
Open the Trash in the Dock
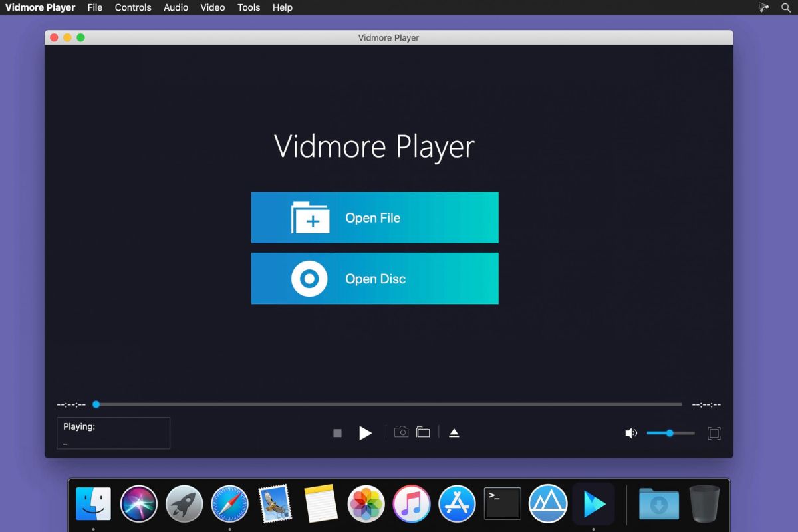pos(704,503)
